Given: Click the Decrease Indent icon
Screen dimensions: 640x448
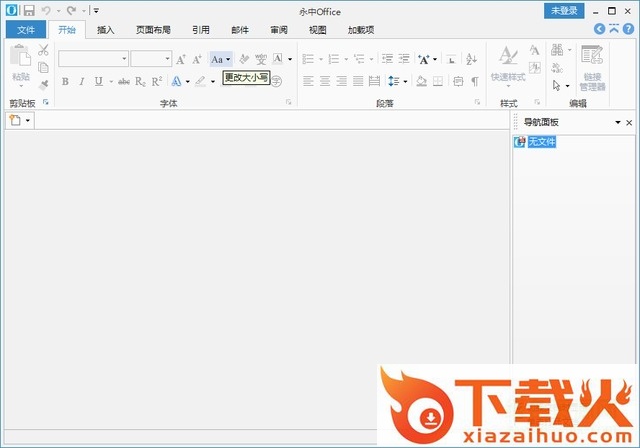Looking at the screenshot, I should (387, 59).
